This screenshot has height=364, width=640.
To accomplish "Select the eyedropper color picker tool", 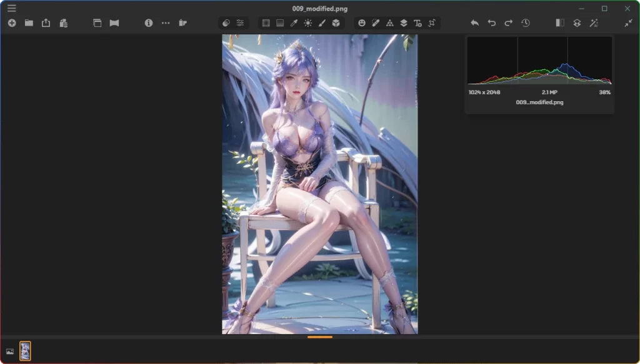I will coord(294,23).
